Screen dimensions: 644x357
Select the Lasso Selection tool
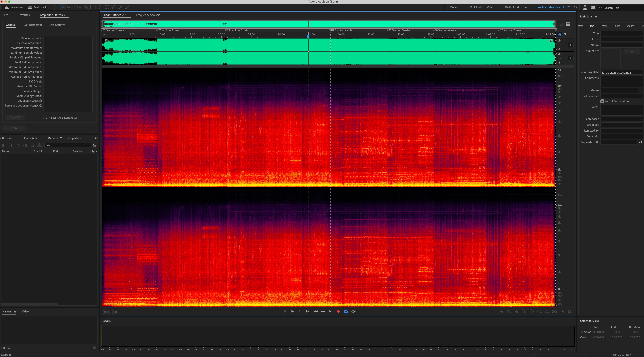click(x=113, y=7)
